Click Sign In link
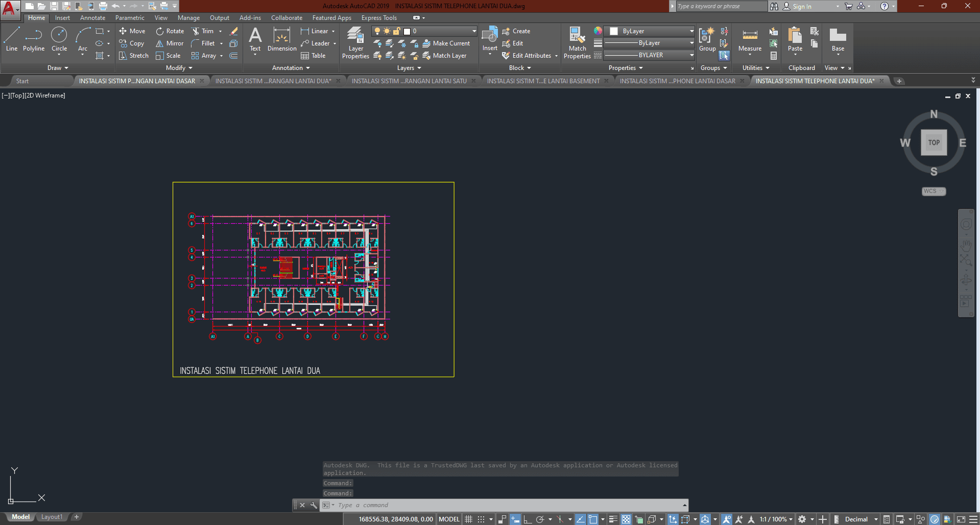This screenshot has width=980, height=525. click(x=802, y=7)
